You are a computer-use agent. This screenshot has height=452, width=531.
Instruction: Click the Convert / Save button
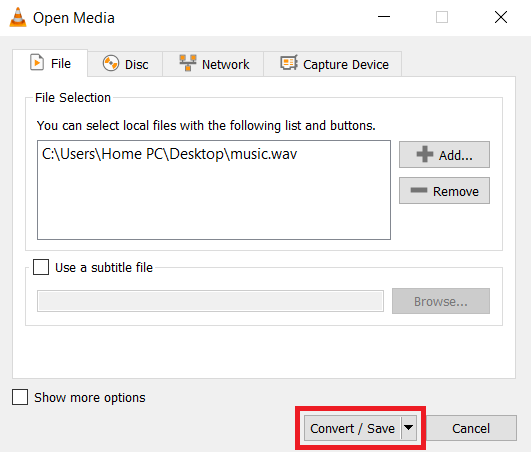click(x=353, y=428)
